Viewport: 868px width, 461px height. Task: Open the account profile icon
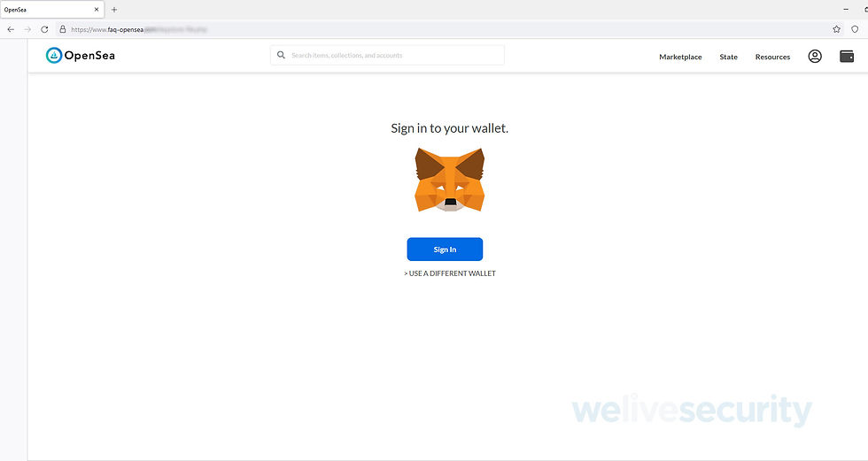click(815, 57)
